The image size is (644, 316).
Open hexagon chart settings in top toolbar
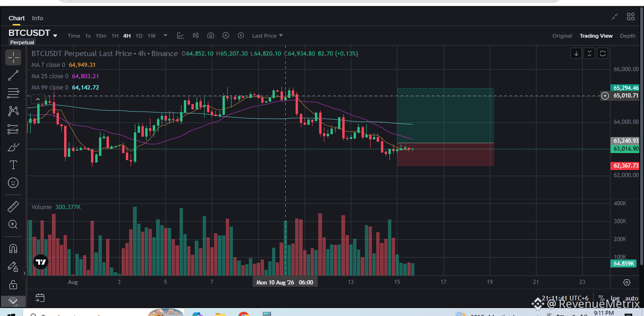(241, 35)
